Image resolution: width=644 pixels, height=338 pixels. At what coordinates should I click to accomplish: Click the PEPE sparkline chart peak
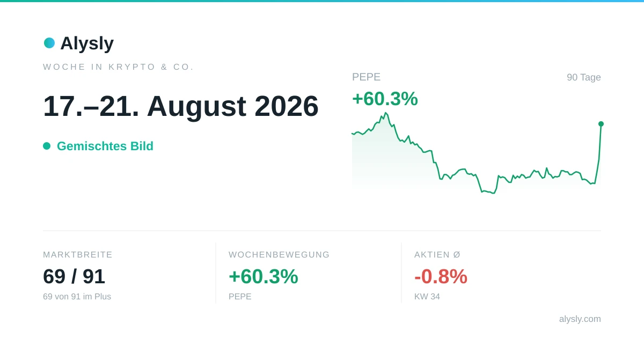385,113
